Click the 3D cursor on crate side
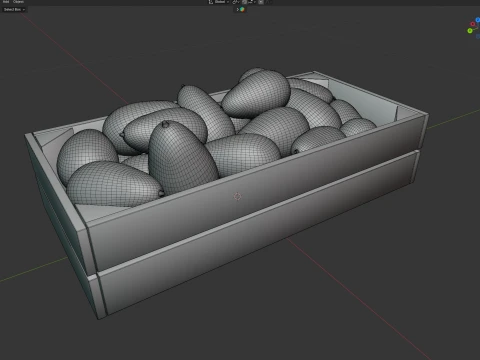This screenshot has width=480, height=360. pos(237,197)
